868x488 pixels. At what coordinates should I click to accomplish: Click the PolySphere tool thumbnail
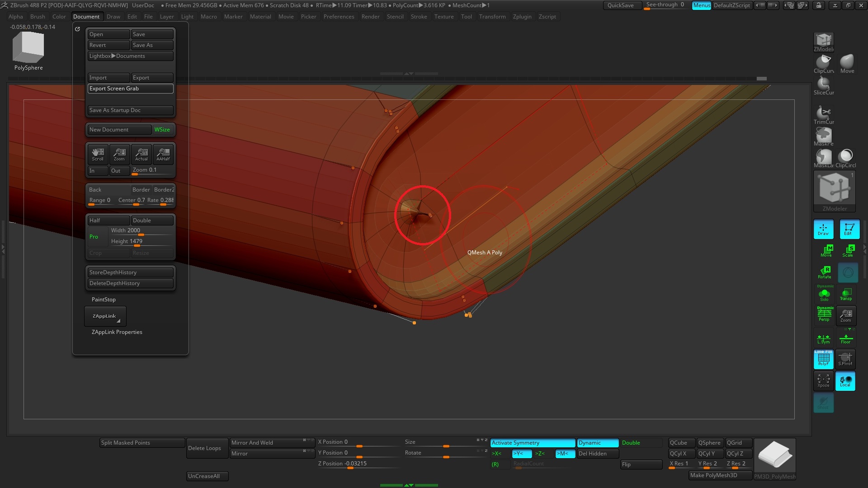click(28, 51)
